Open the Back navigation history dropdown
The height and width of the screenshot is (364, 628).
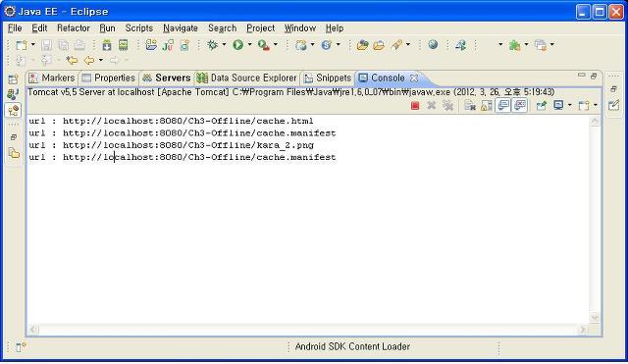click(x=101, y=61)
